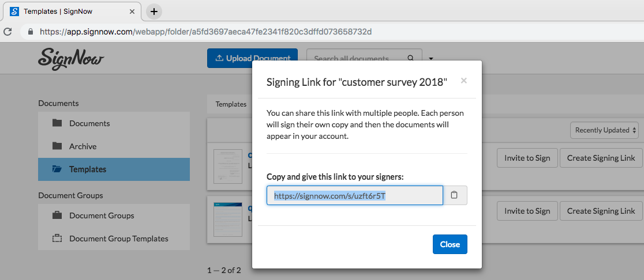Open Document Groups briefcase item
This screenshot has height=280, width=644.
click(x=102, y=215)
